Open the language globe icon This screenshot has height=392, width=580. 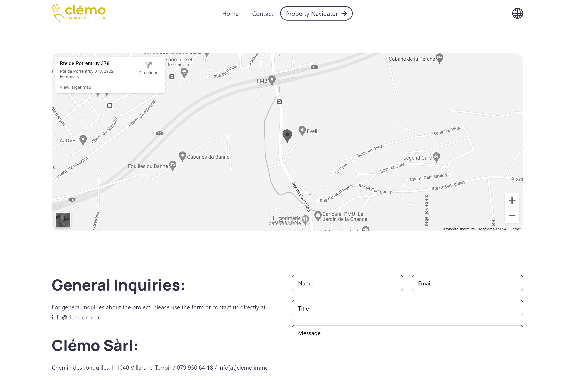[x=518, y=13]
